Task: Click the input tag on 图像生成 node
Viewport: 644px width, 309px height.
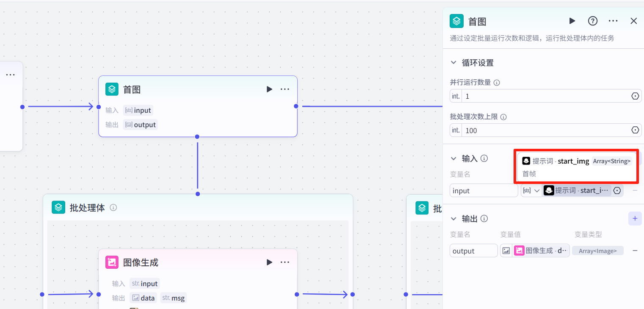Action: (x=145, y=284)
